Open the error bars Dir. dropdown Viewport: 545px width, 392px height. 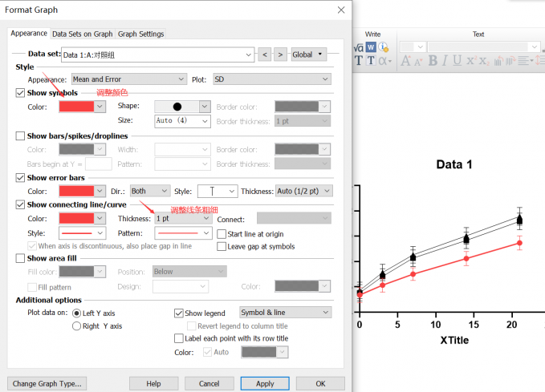[150, 191]
